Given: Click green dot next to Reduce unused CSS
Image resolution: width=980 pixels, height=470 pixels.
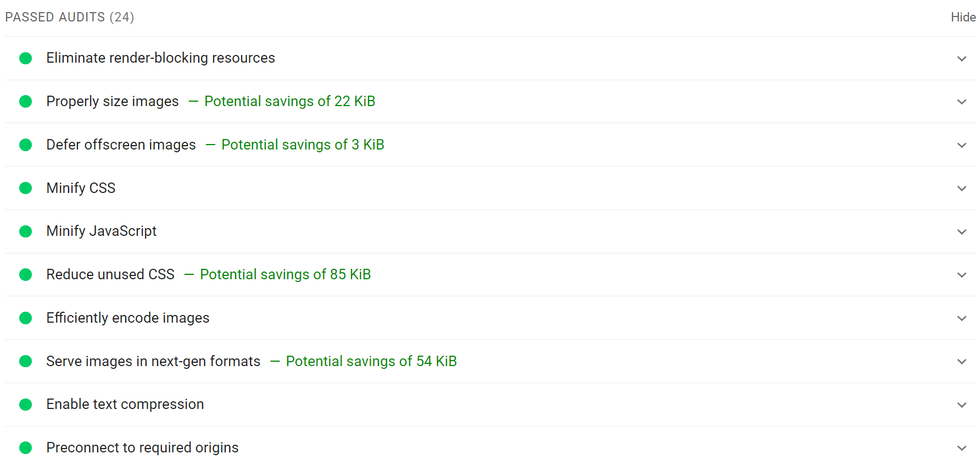Looking at the screenshot, I should tap(26, 274).
